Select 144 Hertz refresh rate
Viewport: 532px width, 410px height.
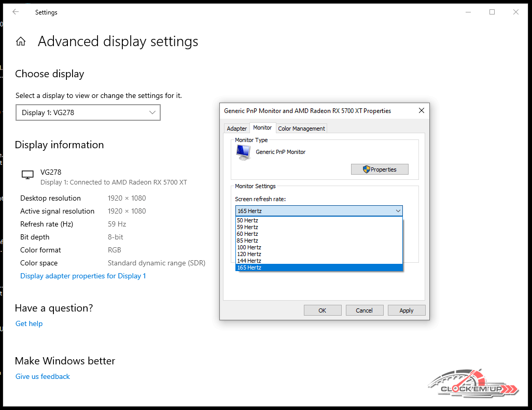coord(249,261)
